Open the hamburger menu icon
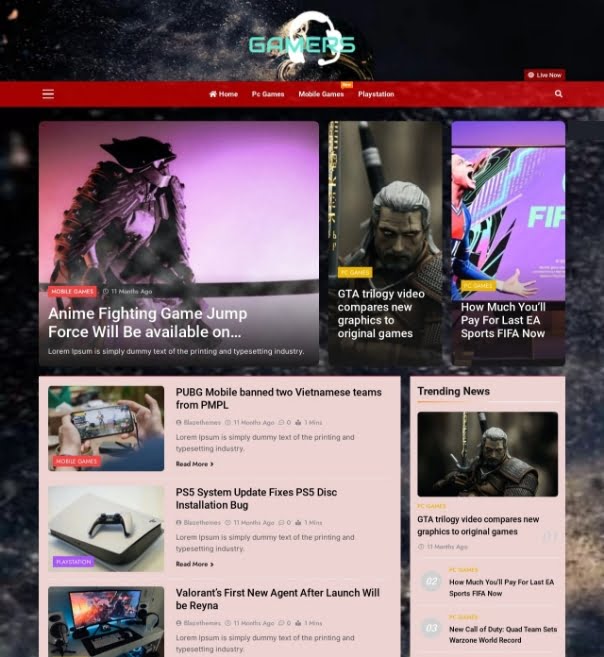Viewport: 604px width, 657px height. 48,94
